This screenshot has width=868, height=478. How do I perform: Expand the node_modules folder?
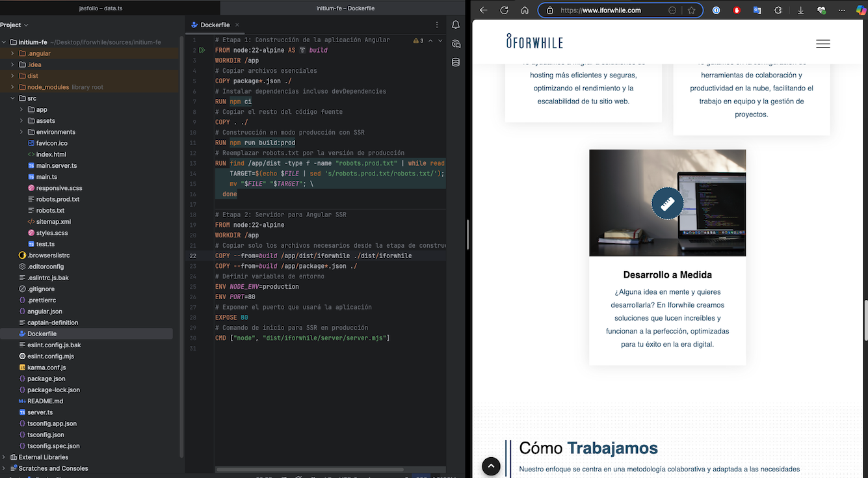[12, 87]
